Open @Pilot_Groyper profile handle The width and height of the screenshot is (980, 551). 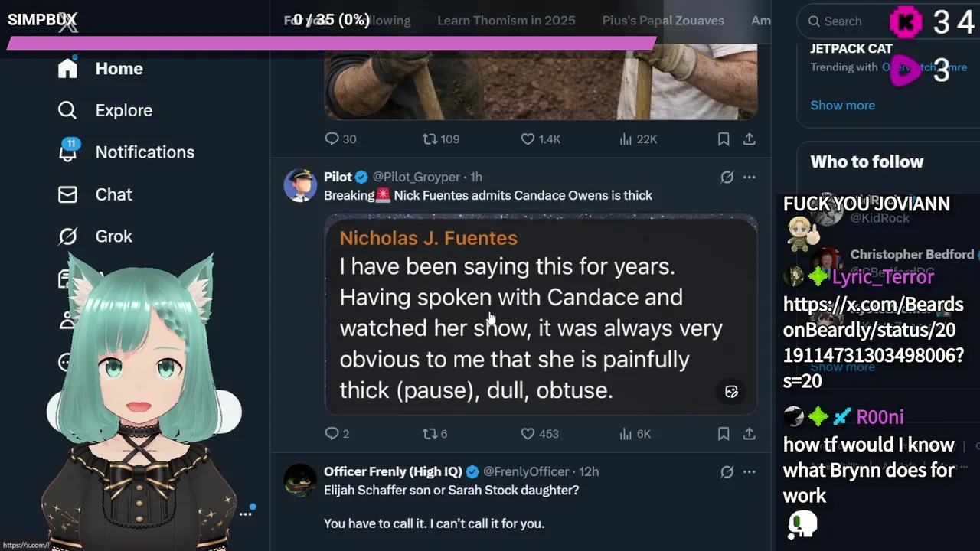point(416,177)
